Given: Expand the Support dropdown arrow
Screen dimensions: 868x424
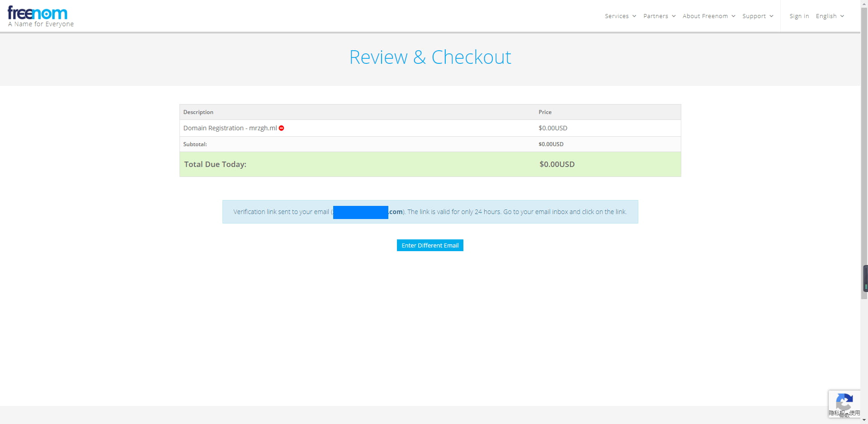Looking at the screenshot, I should (771, 16).
